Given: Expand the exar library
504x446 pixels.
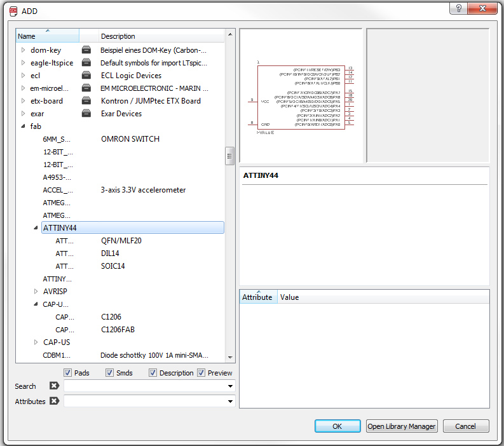Looking at the screenshot, I should pyautogui.click(x=23, y=114).
